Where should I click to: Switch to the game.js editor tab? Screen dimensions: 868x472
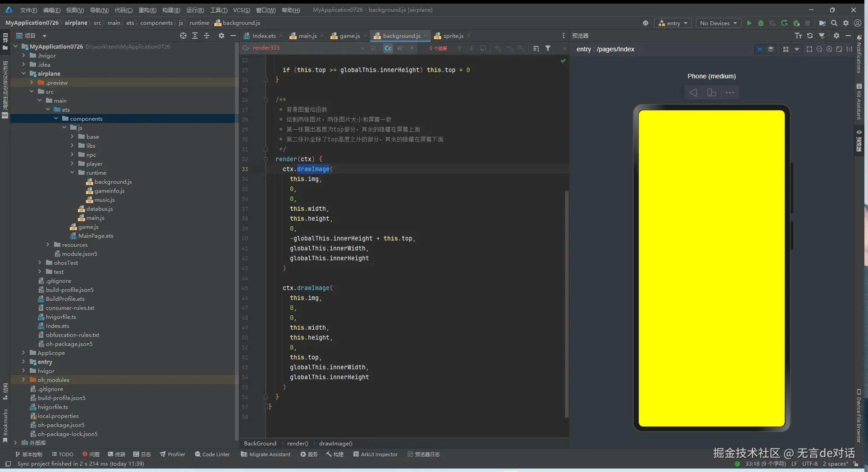pos(349,36)
